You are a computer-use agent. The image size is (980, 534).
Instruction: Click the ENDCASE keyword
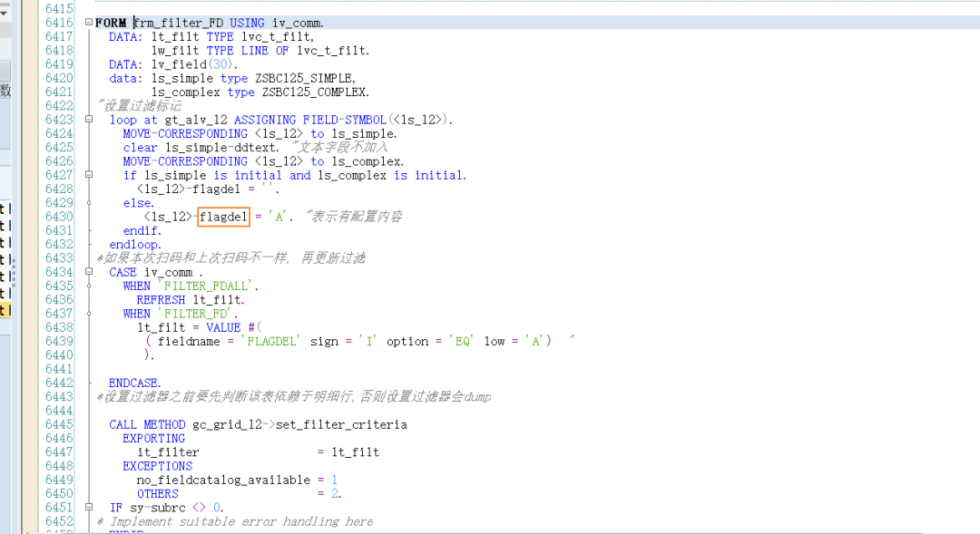tap(135, 383)
